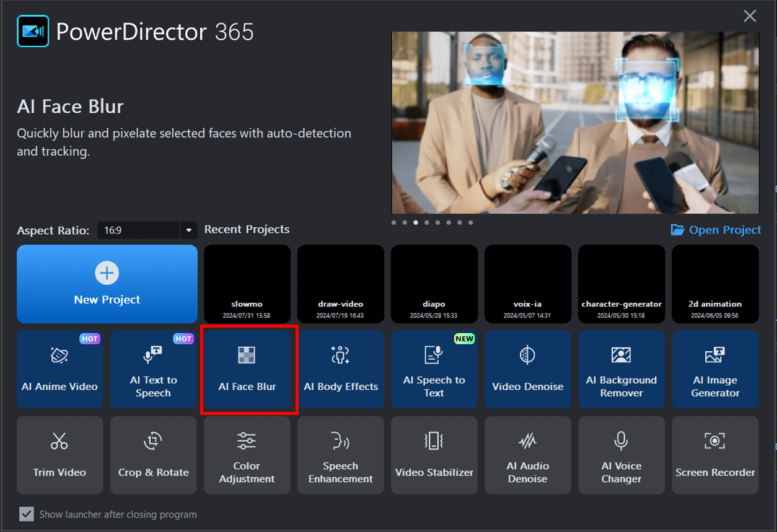Screen dimensions: 777x532
Task: Open the character-generator recent project
Action: click(621, 284)
